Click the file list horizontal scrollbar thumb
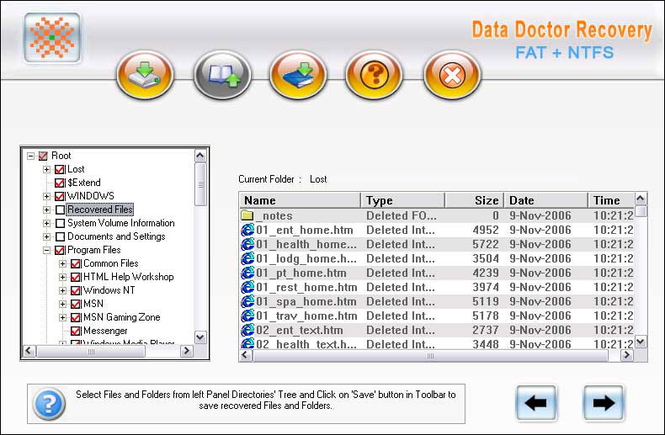The width and height of the screenshot is (665, 435). point(430,356)
